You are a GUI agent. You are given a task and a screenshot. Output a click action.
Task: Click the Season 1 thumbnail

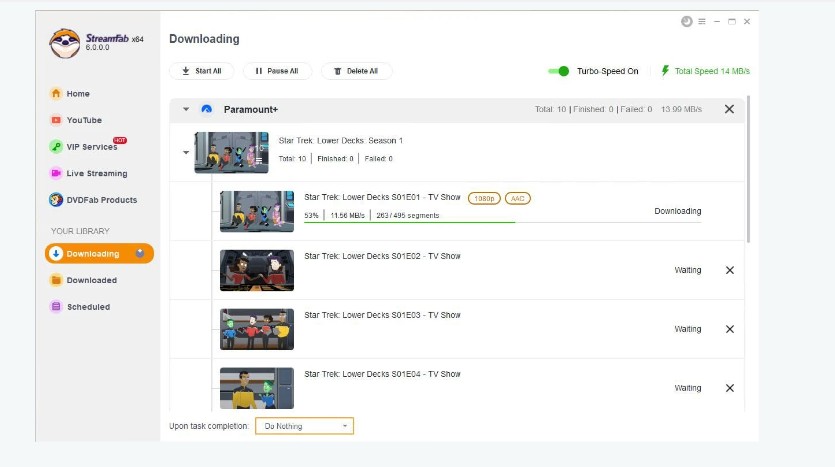point(232,153)
